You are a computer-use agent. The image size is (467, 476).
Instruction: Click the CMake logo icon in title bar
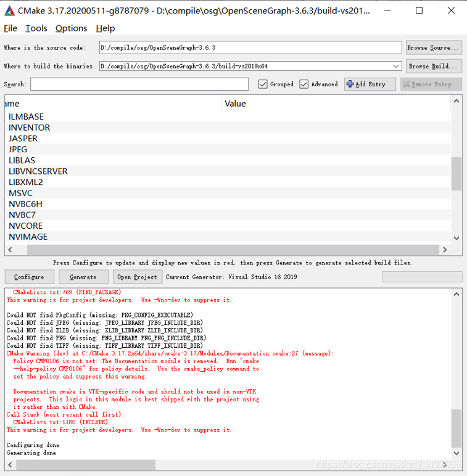(9, 10)
